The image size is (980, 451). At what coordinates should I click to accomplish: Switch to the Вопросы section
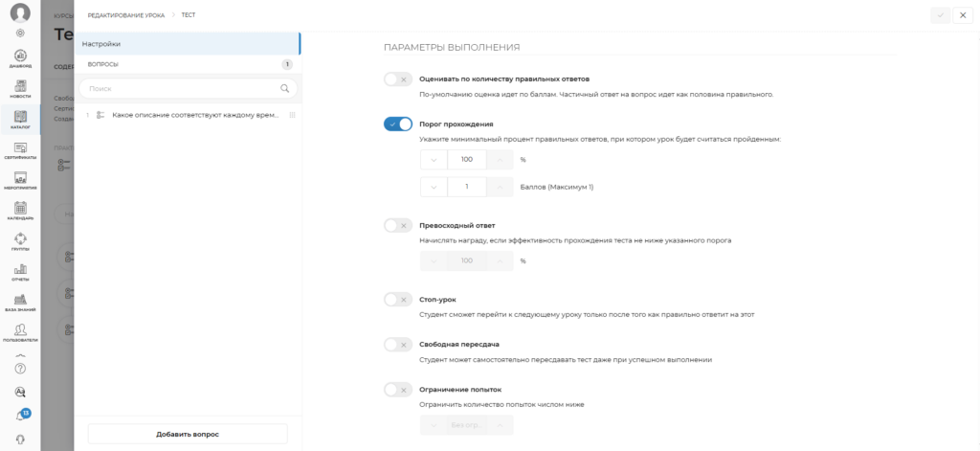[x=188, y=64]
